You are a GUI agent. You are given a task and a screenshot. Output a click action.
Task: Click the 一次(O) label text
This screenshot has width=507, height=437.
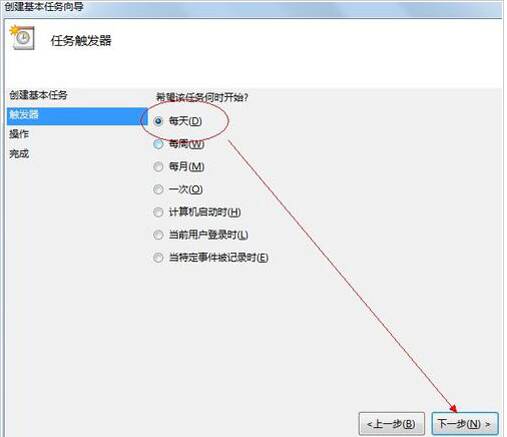[186, 190]
